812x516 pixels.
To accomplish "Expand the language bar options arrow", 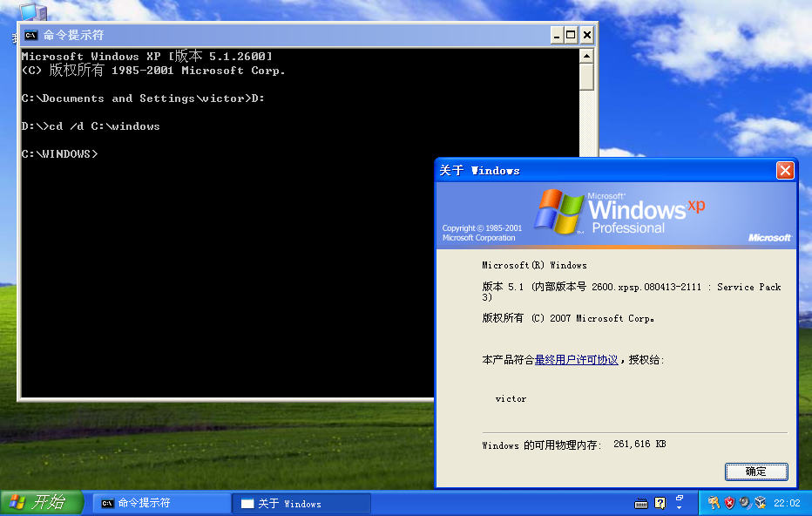I will pyautogui.click(x=680, y=507).
